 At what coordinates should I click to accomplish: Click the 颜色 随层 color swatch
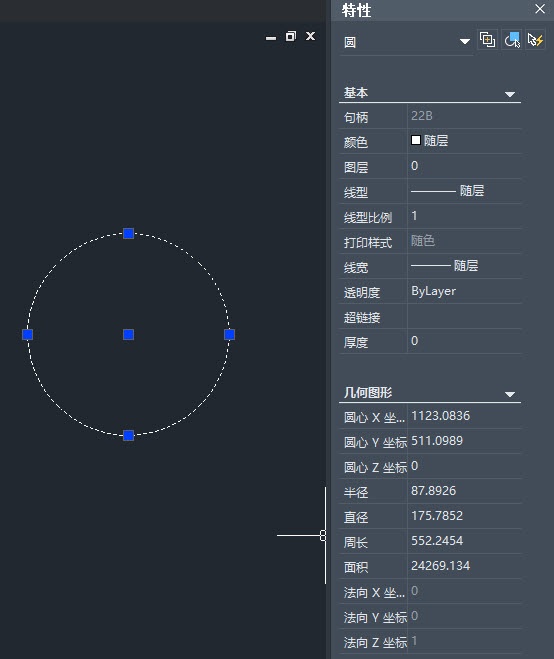[x=416, y=140]
